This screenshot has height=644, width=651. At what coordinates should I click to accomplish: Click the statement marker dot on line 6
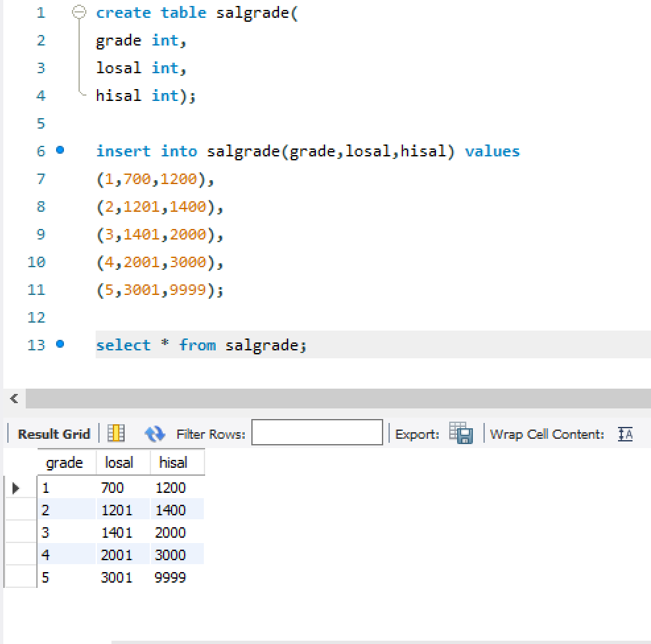click(x=60, y=150)
